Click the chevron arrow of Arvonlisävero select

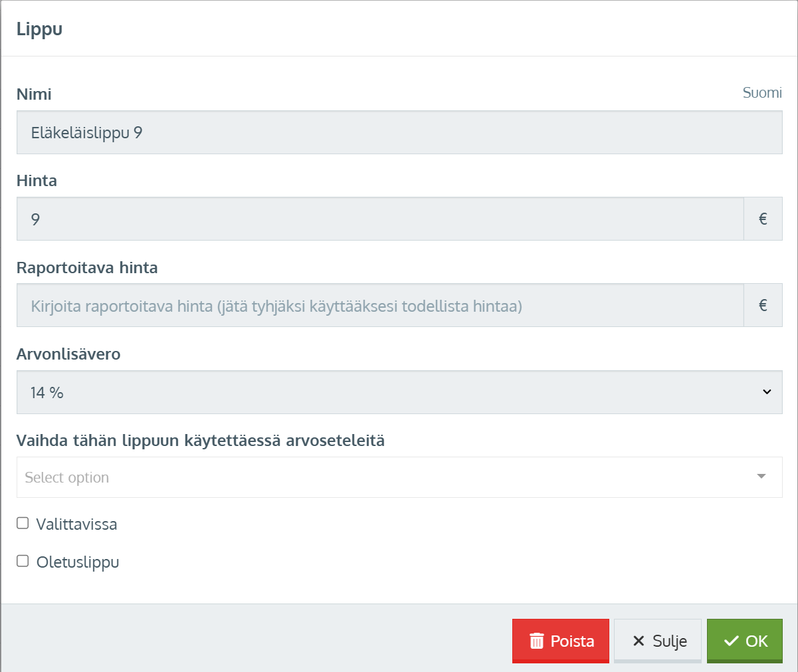[767, 392]
